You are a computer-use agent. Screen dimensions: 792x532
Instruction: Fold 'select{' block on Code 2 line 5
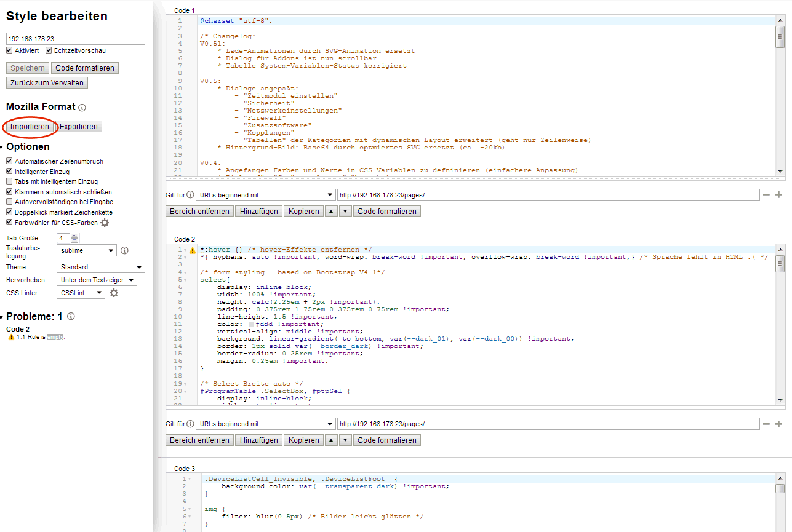pos(185,280)
